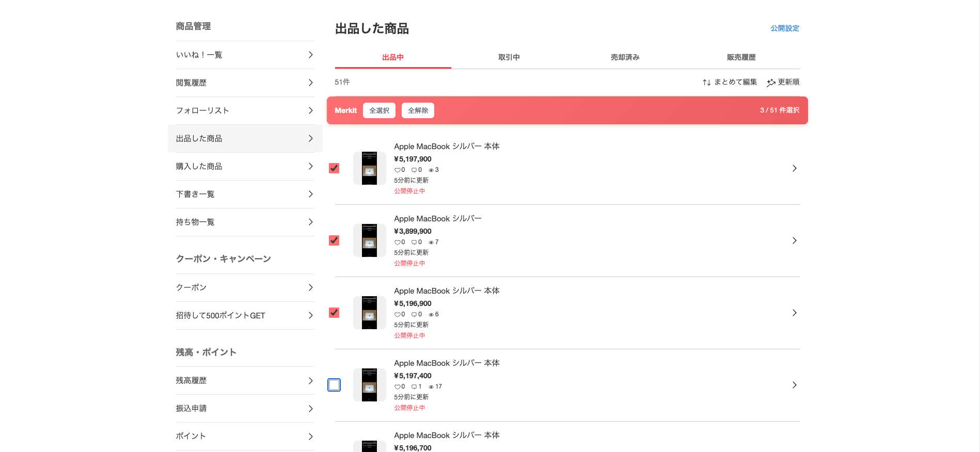This screenshot has width=980, height=452.
Task: Click the heart icon on first MacBook listing
Action: click(x=398, y=170)
